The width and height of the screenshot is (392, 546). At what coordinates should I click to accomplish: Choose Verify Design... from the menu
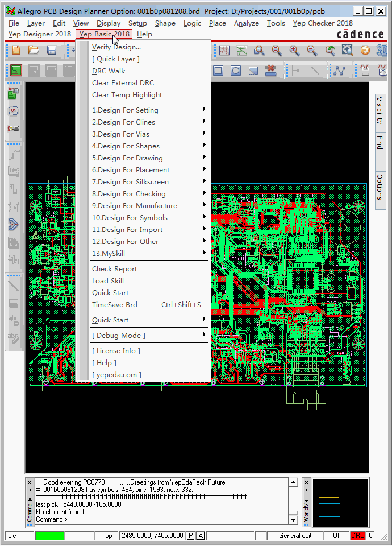coord(149,47)
